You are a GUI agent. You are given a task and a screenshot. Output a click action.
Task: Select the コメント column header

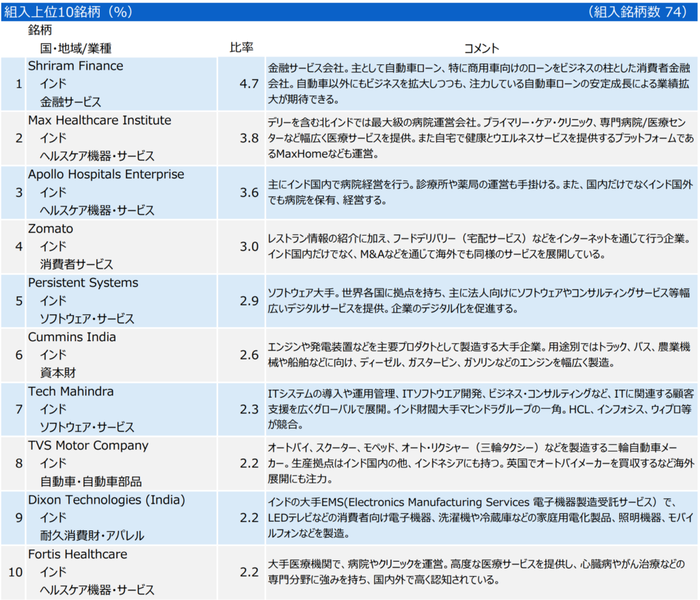(x=481, y=48)
